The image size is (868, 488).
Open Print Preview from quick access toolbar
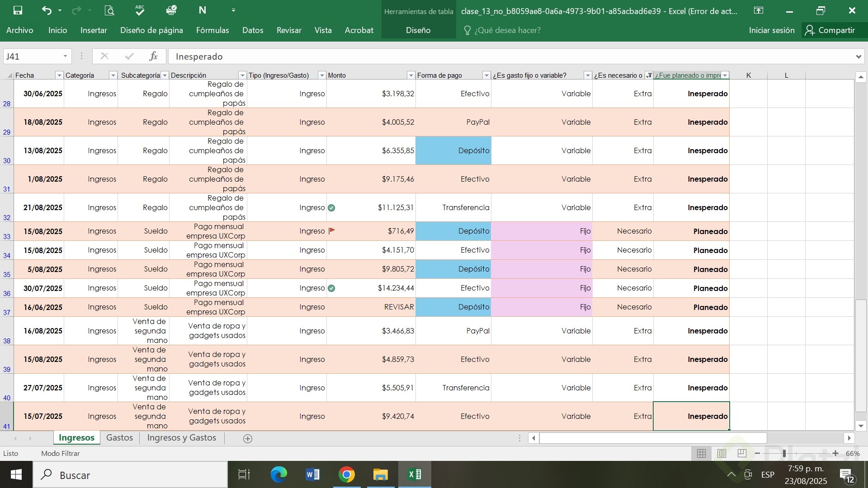coord(109,10)
